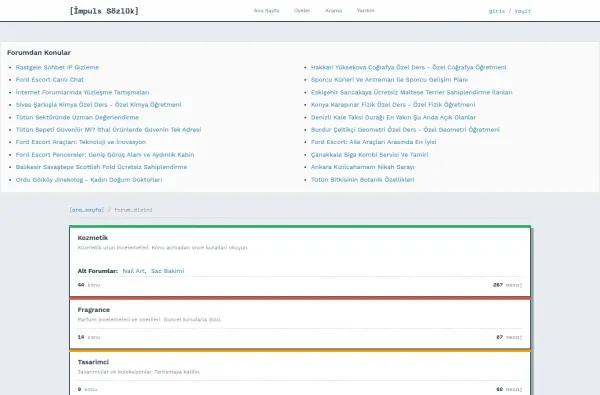Click Kozmetik 267 mesaj count
Screen dimensions: 600x395
[507, 285]
